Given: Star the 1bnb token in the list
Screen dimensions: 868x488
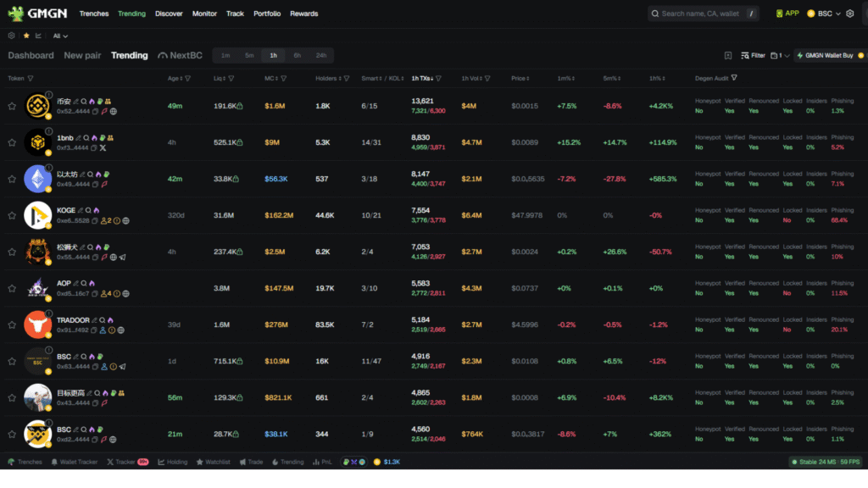Looking at the screenshot, I should coord(12,142).
